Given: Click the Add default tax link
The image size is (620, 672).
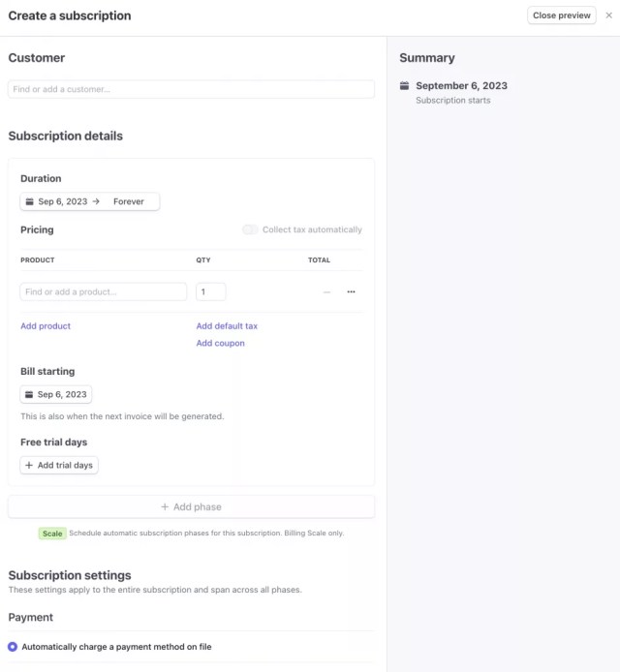Looking at the screenshot, I should (227, 326).
